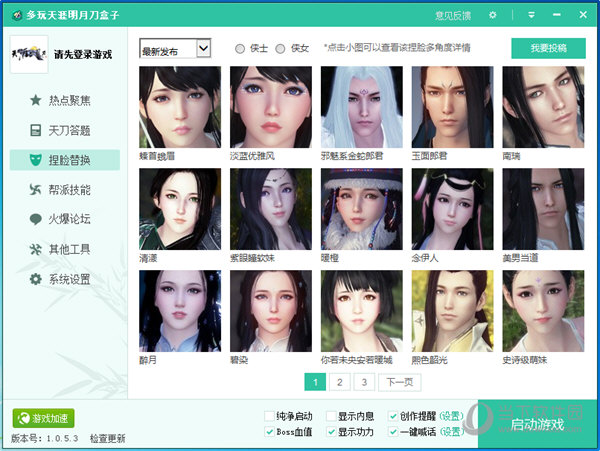Uncheck the 一键喊话 checkbox
Viewport: 600px width, 451px height.
[x=393, y=432]
